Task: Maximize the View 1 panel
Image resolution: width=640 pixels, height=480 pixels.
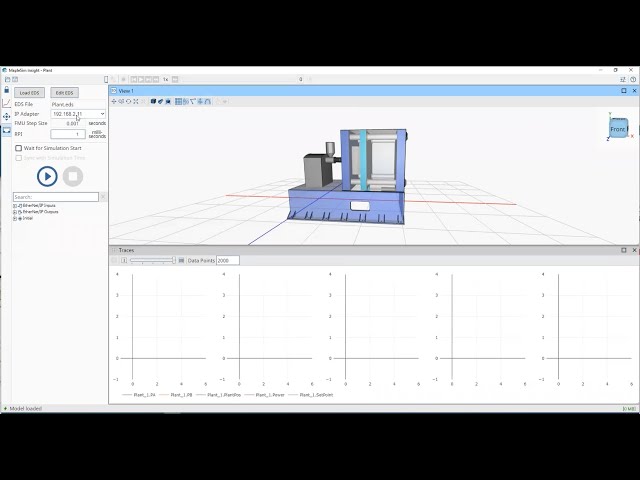Action: tap(624, 91)
